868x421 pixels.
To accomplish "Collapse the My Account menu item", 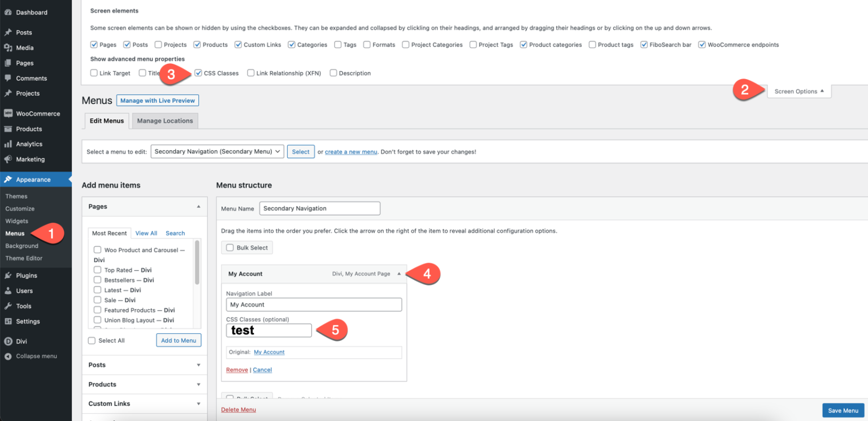I will (399, 274).
